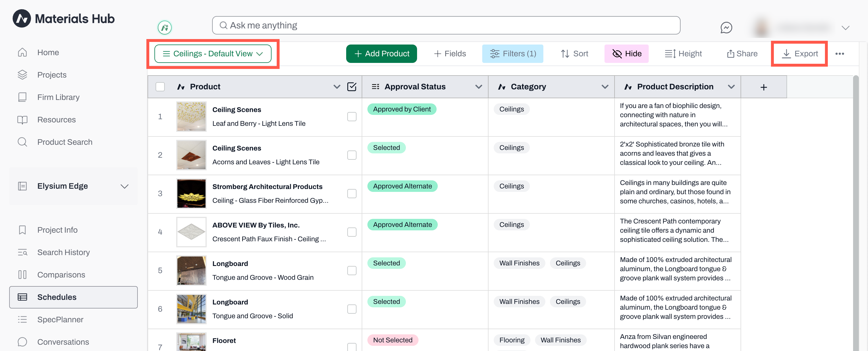Click the table vertical scrollbar
This screenshot has height=351, width=868.
[856, 213]
